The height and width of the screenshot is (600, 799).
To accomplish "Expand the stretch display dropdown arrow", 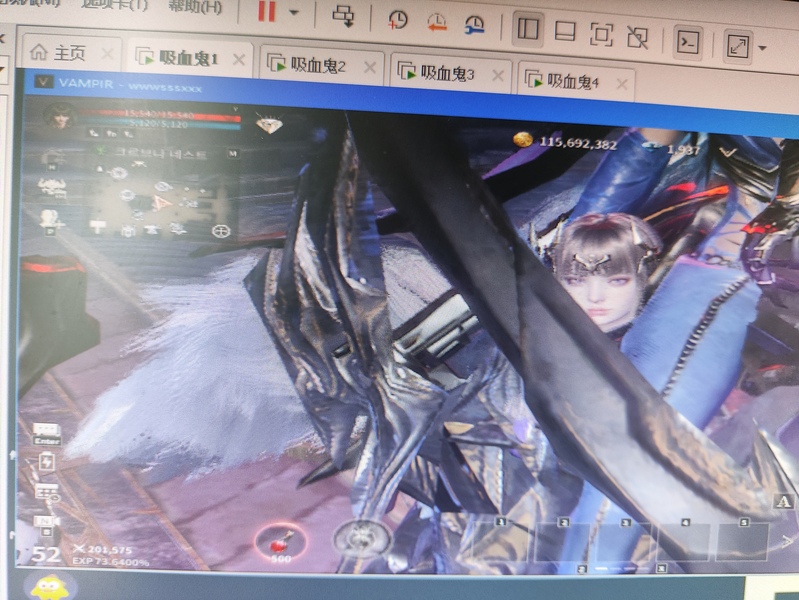I will pyautogui.click(x=762, y=48).
